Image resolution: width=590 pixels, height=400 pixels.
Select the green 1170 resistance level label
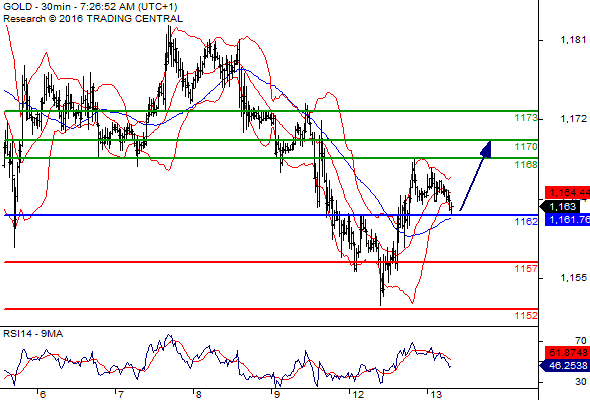[526, 146]
